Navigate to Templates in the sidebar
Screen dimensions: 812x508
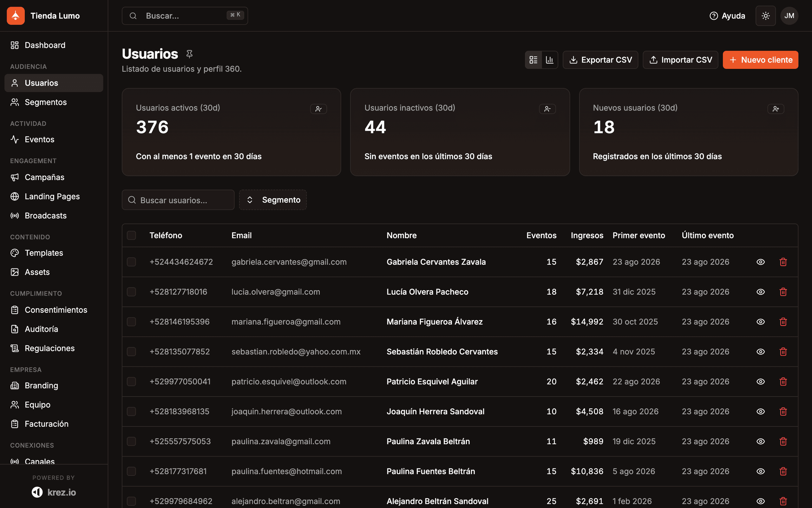(54, 253)
